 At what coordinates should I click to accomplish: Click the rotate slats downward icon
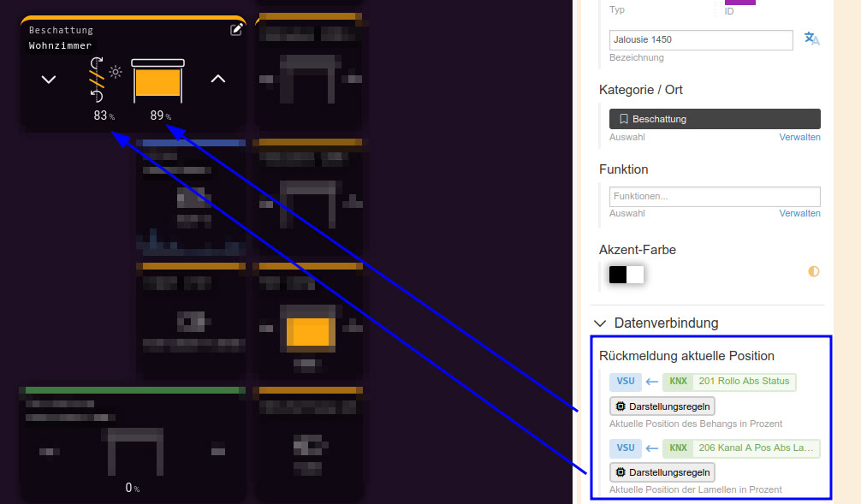[x=97, y=95]
